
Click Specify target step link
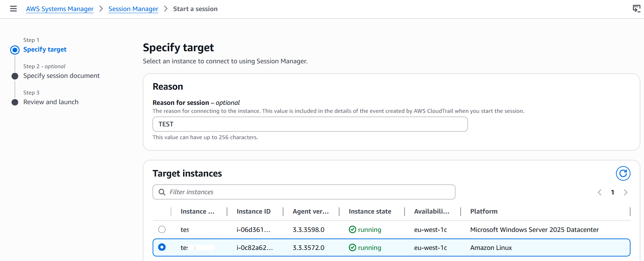[45, 49]
